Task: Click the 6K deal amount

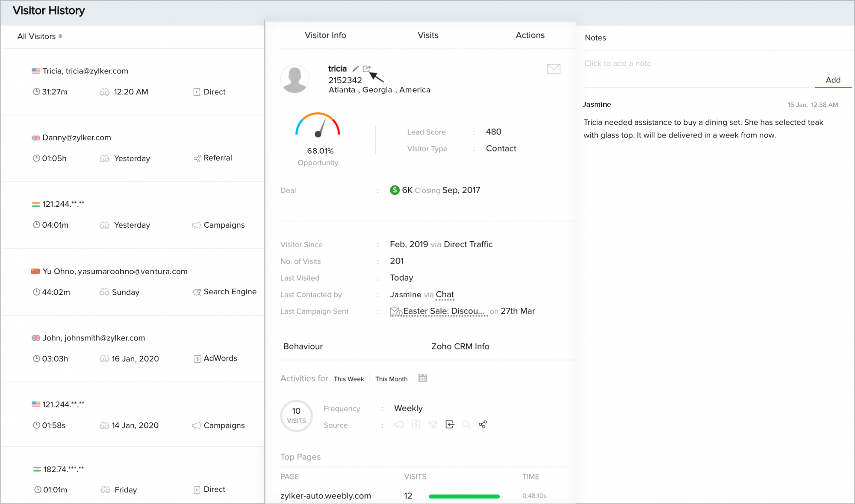Action: pos(407,190)
